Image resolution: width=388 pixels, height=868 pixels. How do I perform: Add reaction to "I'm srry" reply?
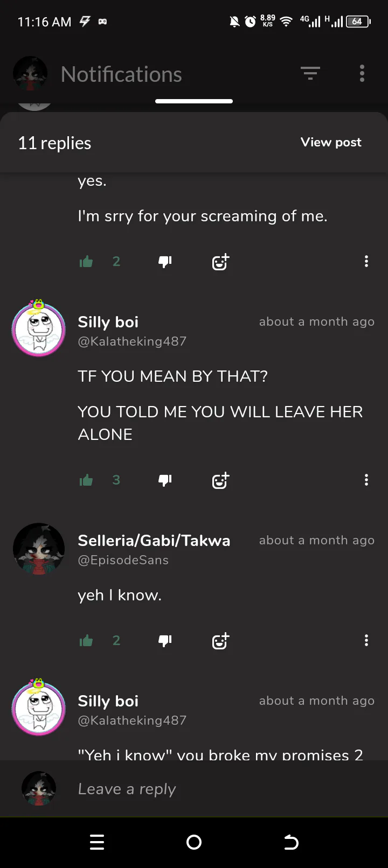point(220,261)
